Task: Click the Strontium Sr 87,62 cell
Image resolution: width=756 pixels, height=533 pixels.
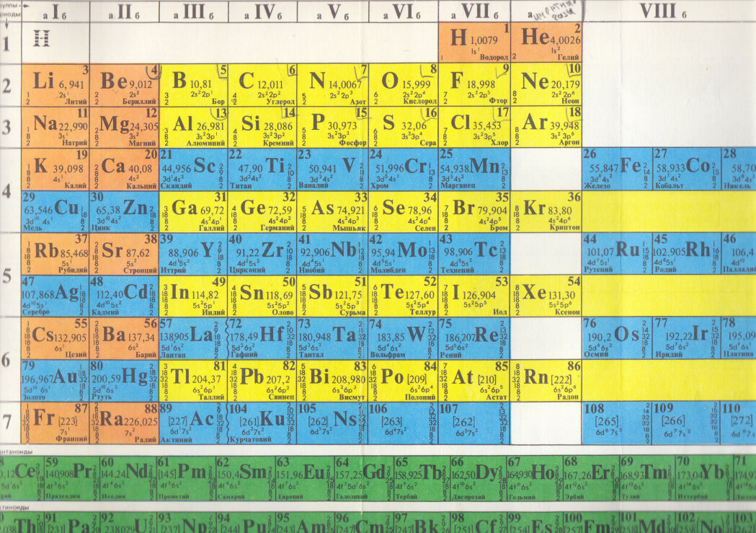Action: pos(125,254)
